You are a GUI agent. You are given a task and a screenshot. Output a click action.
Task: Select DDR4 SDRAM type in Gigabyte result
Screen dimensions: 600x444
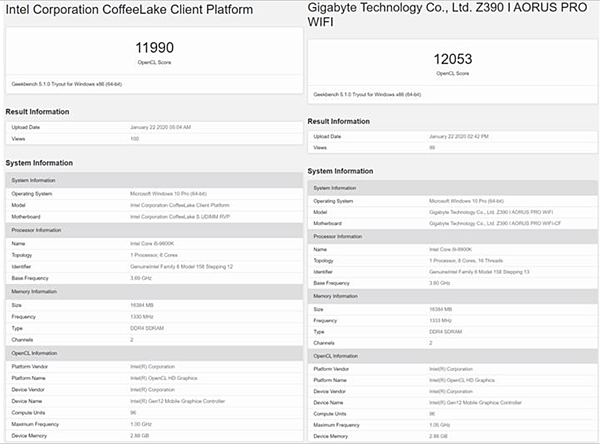click(x=445, y=332)
